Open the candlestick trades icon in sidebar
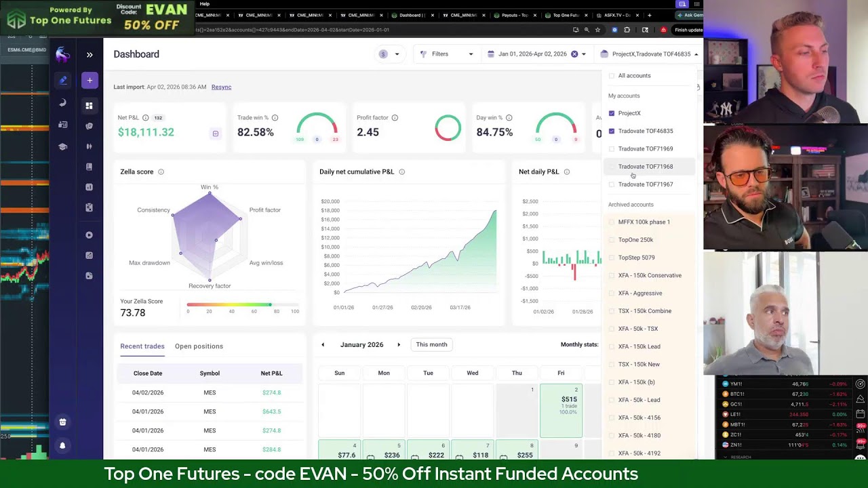The image size is (868, 488). pos(89,146)
